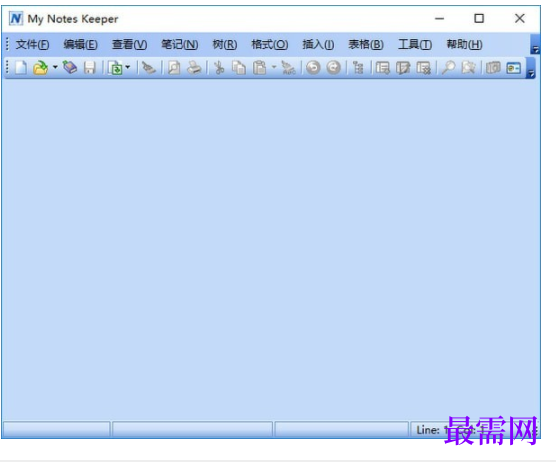Click the tree structure icon
The width and height of the screenshot is (556, 462).
(358, 67)
